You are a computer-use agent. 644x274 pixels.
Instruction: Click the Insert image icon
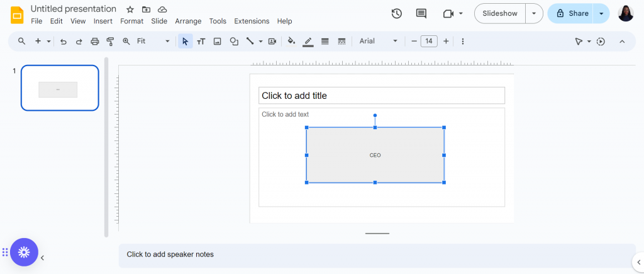coord(217,41)
